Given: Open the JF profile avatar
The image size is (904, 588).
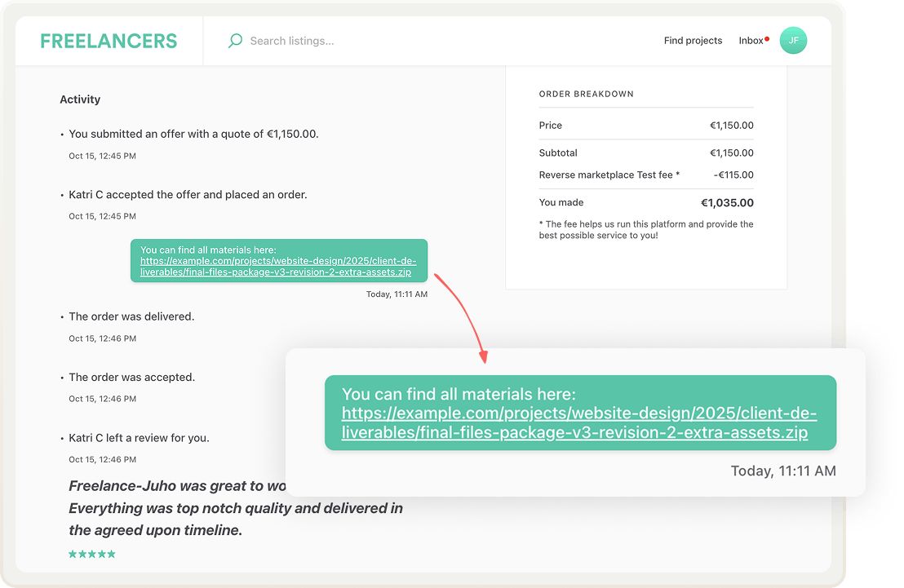Looking at the screenshot, I should pos(793,40).
